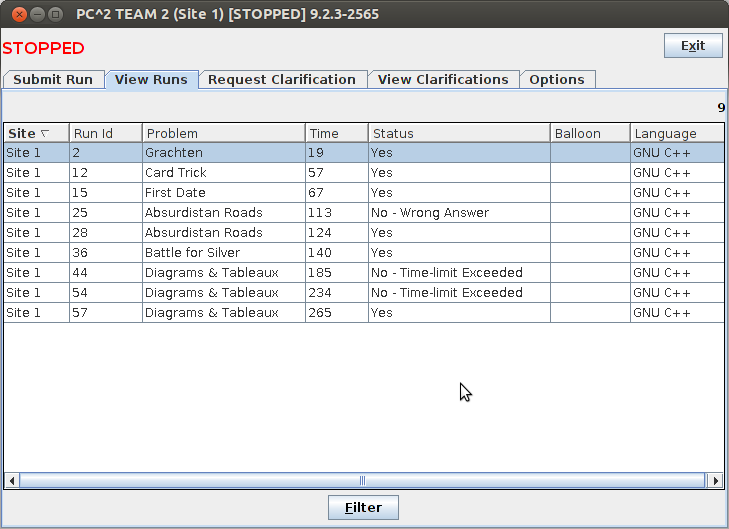729x529 pixels.
Task: Go to the Options tab
Action: coord(557,80)
